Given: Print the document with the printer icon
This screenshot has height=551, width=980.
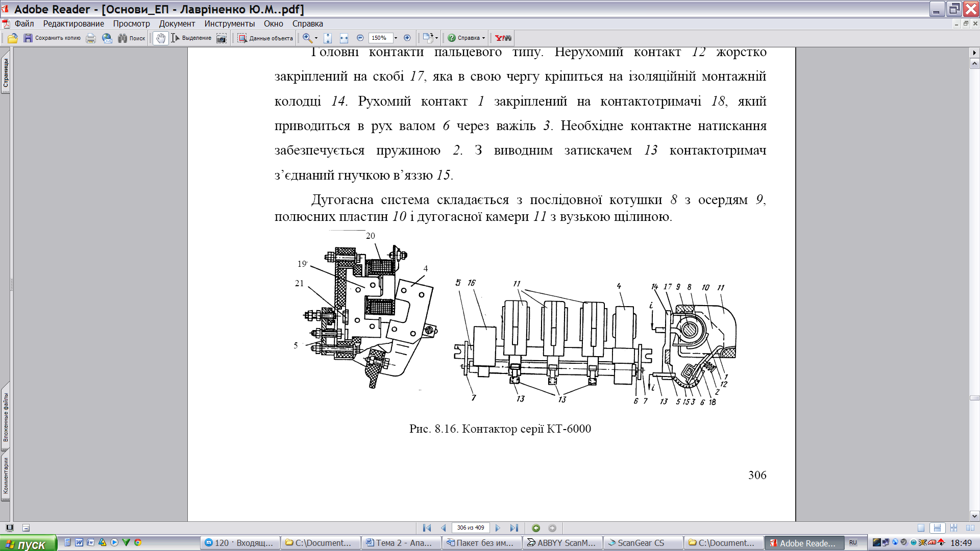Looking at the screenshot, I should pyautogui.click(x=91, y=38).
